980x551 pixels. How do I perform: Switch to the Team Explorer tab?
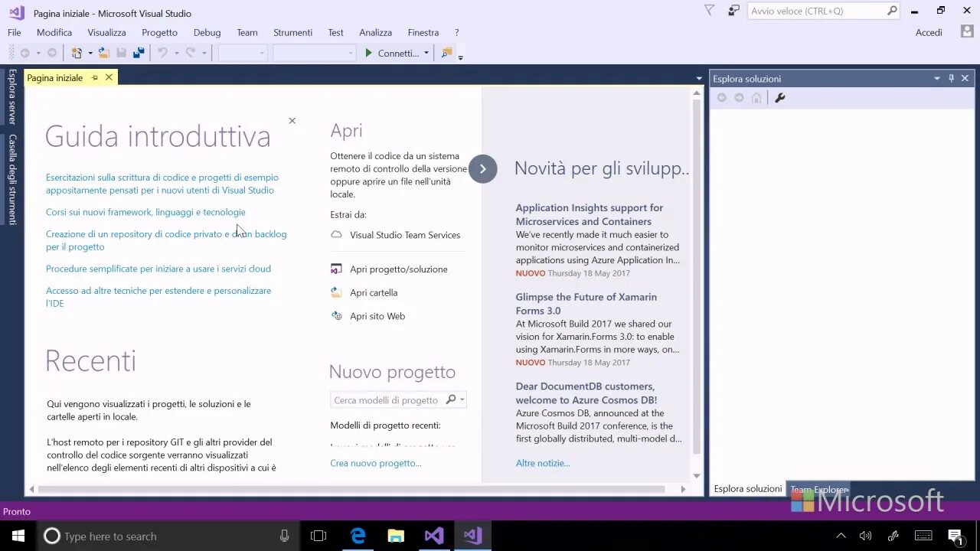tap(819, 489)
